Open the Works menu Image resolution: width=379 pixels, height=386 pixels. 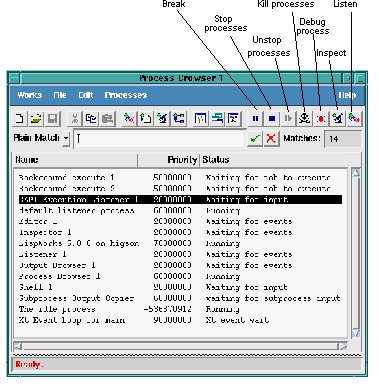point(29,95)
